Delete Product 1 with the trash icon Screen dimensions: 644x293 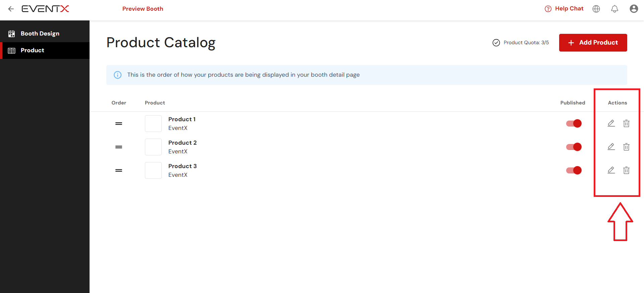[626, 123]
